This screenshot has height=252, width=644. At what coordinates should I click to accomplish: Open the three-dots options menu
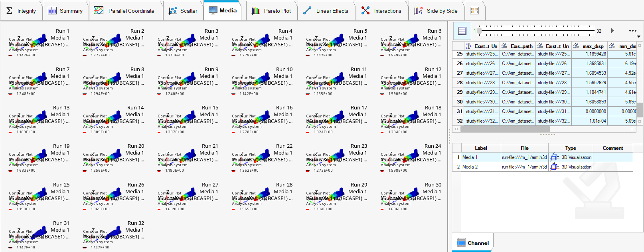[x=633, y=31]
